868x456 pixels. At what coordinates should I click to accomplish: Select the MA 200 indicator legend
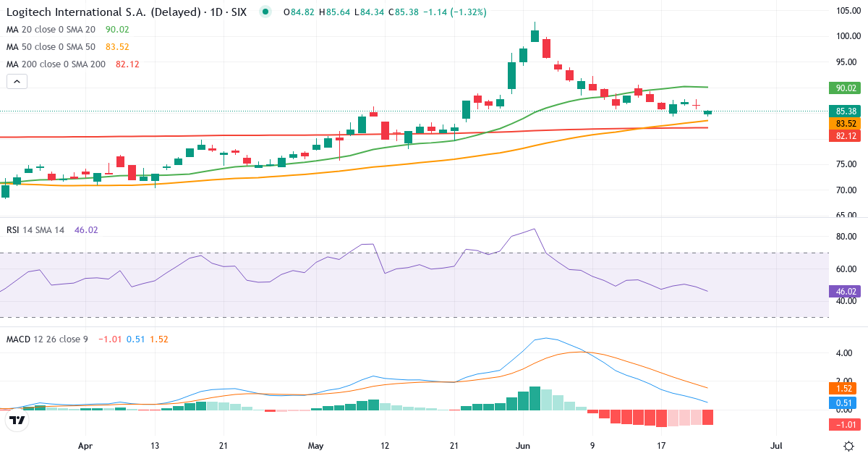coord(72,64)
